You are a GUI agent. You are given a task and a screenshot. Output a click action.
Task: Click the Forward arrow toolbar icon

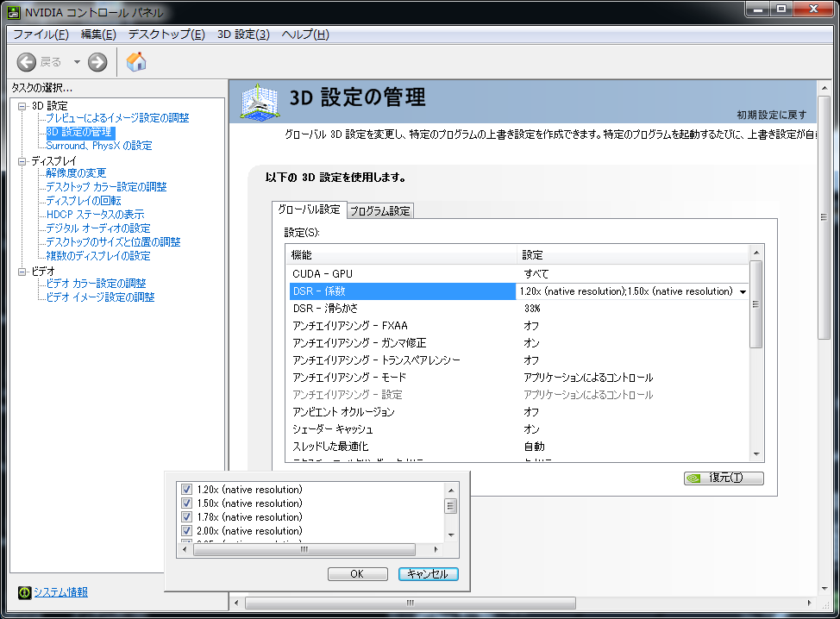click(x=97, y=62)
